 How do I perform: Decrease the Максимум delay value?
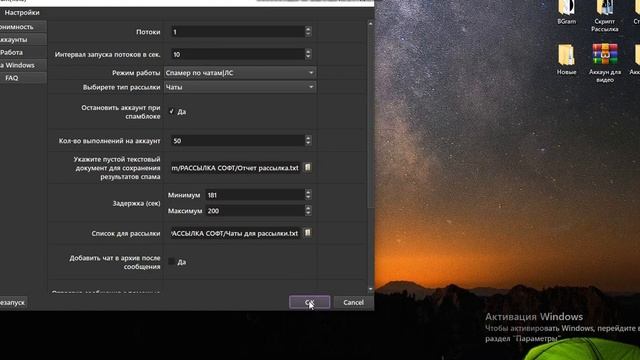point(308,213)
